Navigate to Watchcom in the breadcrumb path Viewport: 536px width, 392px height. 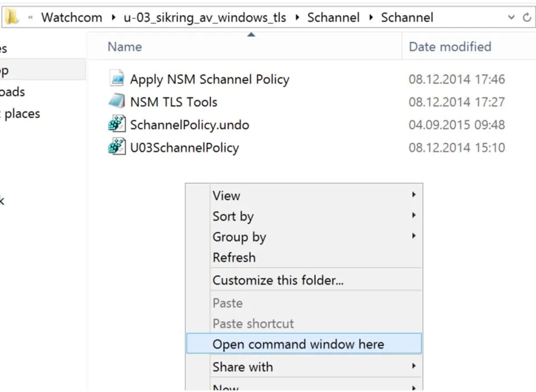[71, 17]
